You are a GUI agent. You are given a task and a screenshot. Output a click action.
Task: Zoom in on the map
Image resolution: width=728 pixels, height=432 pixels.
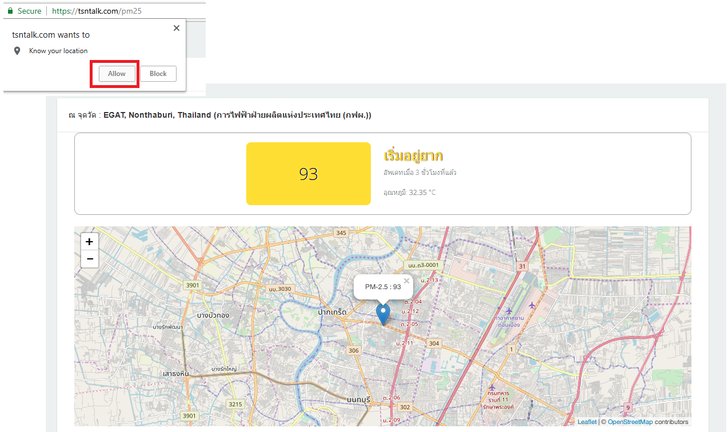pos(90,241)
